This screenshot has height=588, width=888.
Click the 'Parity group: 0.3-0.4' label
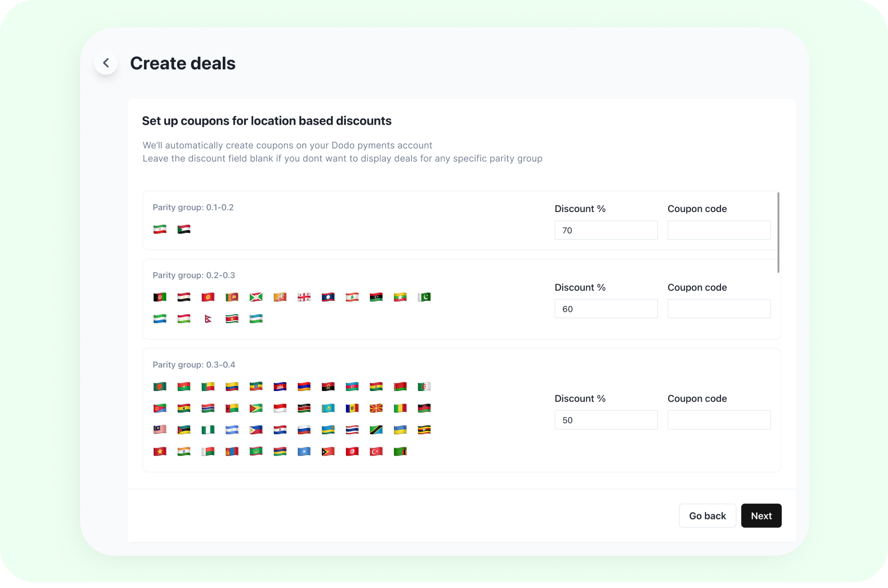coord(194,365)
